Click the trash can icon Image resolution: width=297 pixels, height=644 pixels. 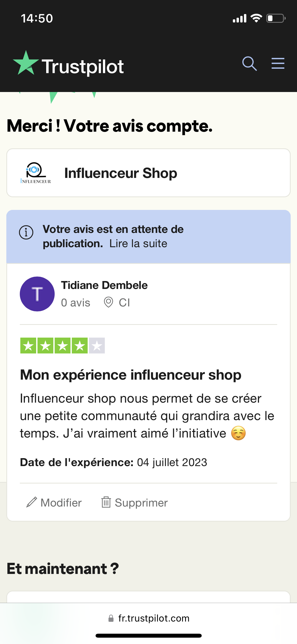[x=106, y=502]
